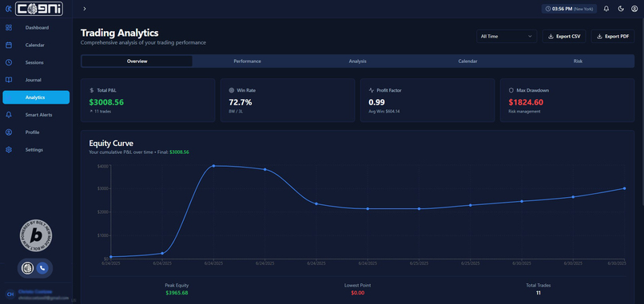Click the Powered by Bolt badge

tap(36, 235)
